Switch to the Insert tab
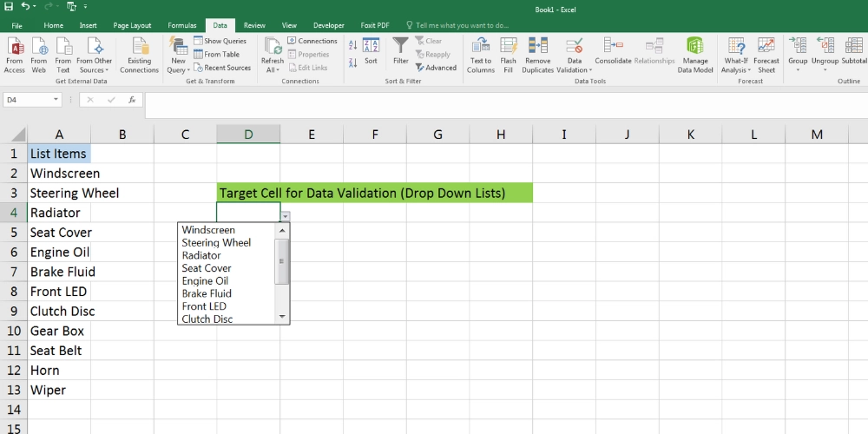This screenshot has width=868, height=434. click(x=88, y=25)
